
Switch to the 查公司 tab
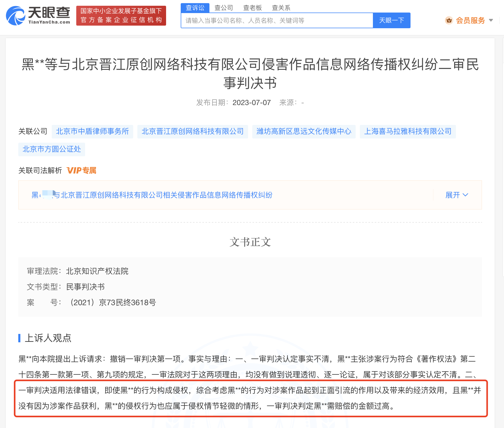[x=223, y=8]
